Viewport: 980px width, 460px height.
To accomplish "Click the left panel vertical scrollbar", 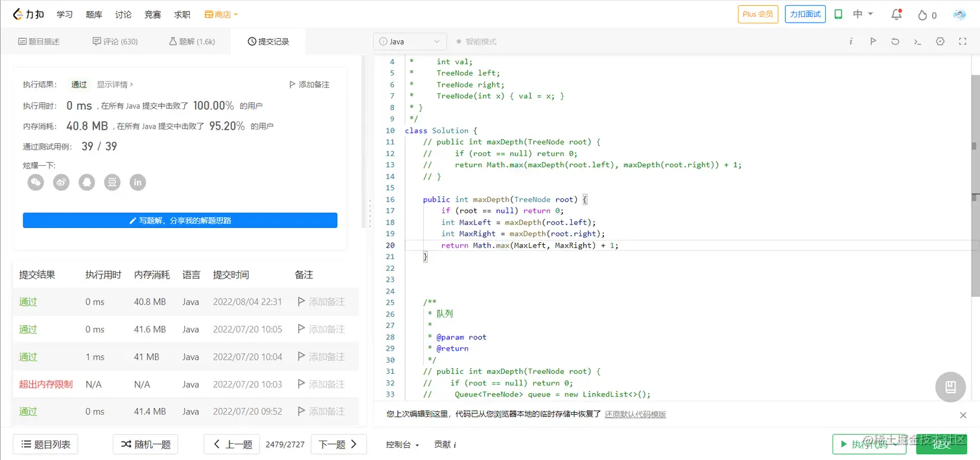I will [364, 143].
